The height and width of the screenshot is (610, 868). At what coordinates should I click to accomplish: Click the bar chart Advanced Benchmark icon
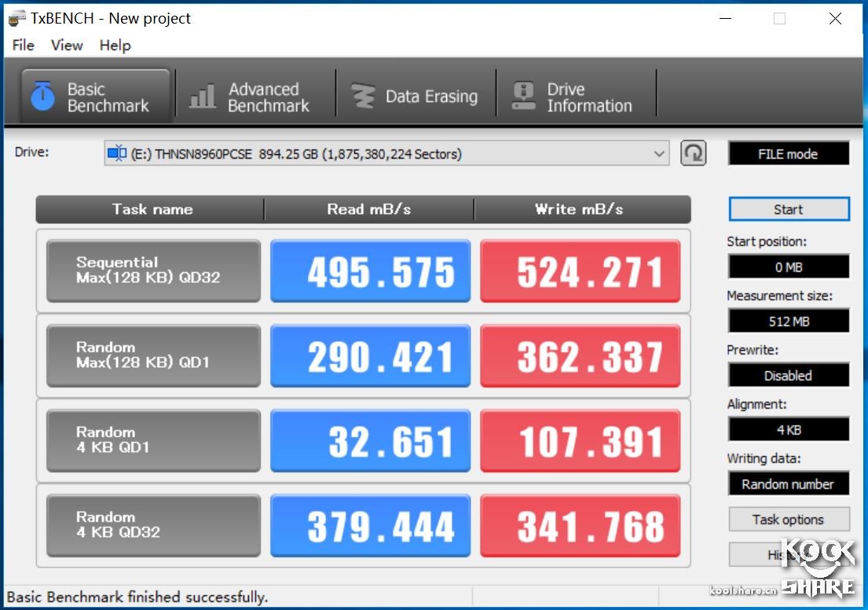tap(203, 97)
